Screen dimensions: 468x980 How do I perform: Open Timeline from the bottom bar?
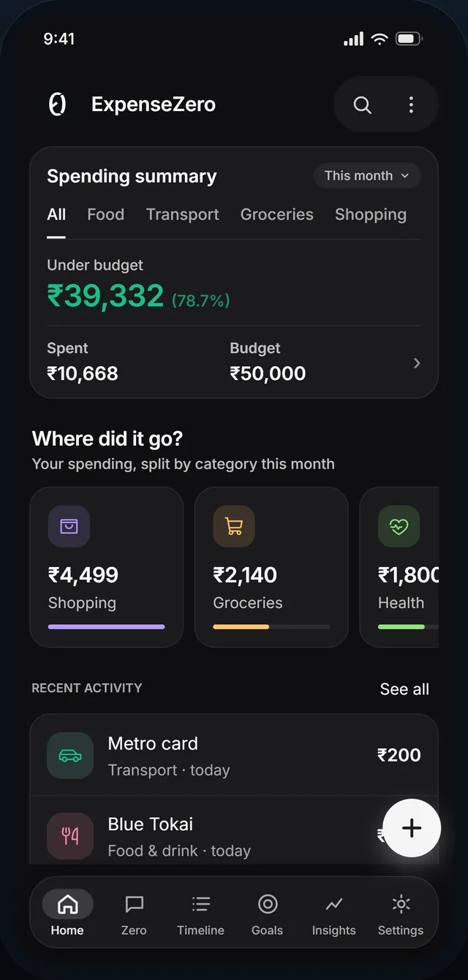coord(200,914)
